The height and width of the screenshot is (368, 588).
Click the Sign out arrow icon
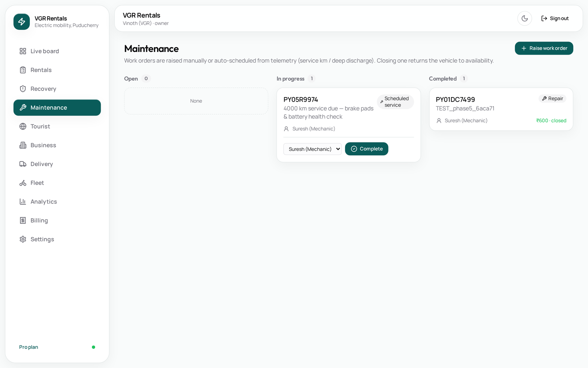pyautogui.click(x=544, y=18)
